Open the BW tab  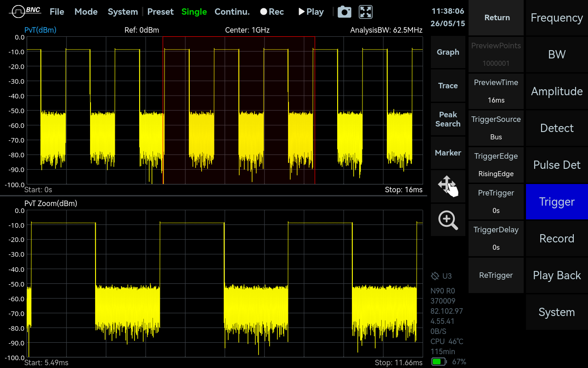[557, 54]
